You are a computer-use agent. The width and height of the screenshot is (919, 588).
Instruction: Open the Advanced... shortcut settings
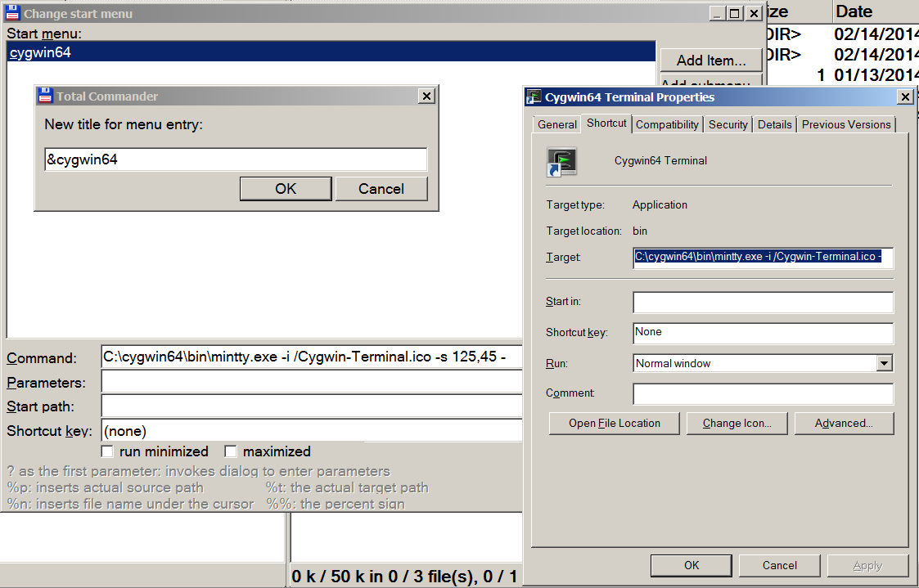(x=844, y=423)
